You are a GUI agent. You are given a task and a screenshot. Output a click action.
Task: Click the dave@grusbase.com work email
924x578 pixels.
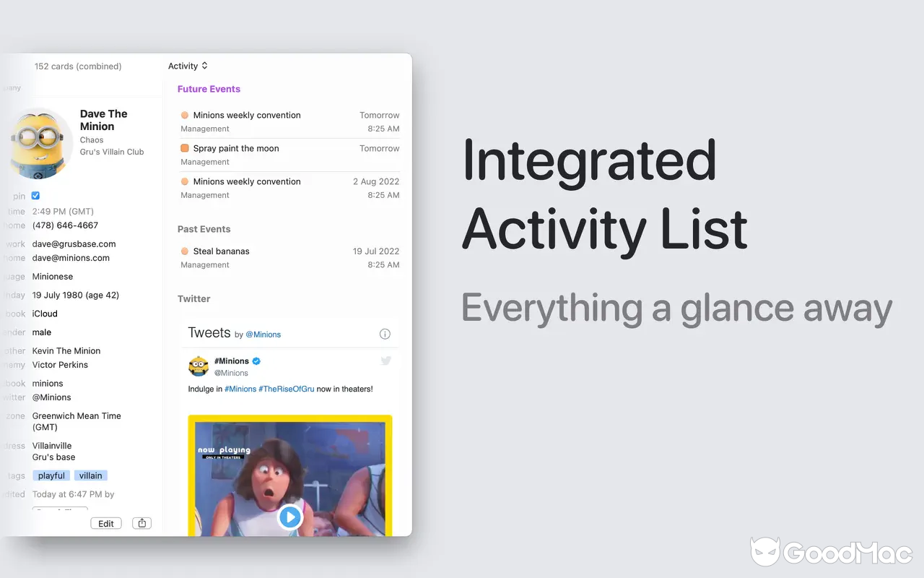click(x=74, y=243)
